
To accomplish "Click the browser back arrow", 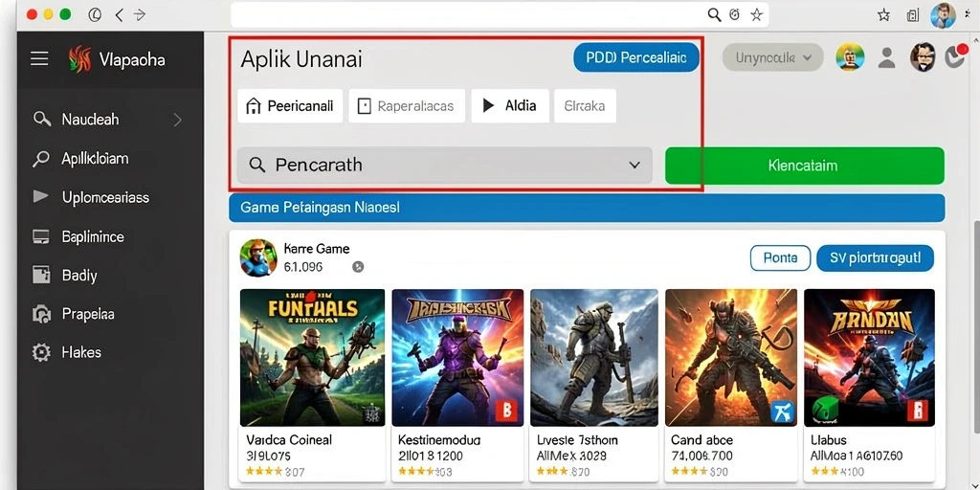I will coord(119,15).
